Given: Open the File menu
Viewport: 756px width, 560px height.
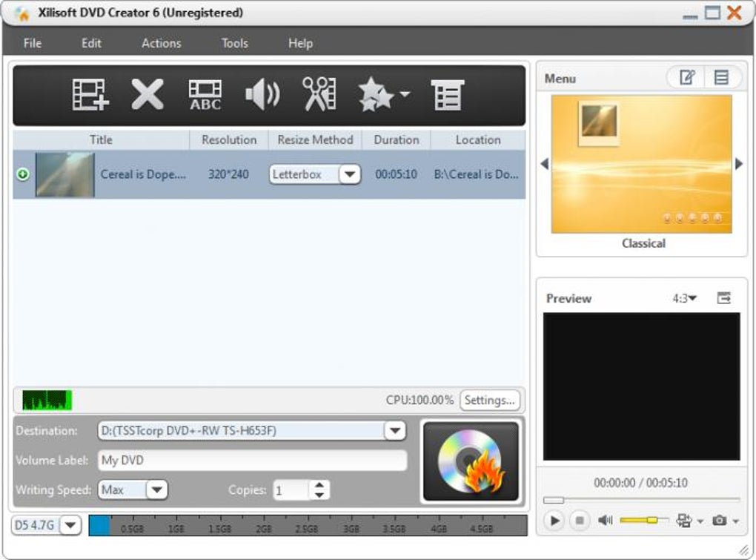Looking at the screenshot, I should [33, 43].
